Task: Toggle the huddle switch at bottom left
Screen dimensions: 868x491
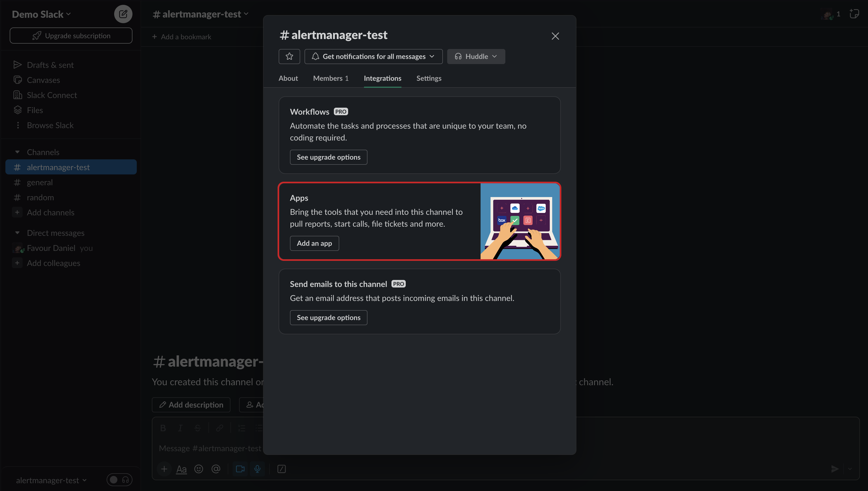Action: coord(119,480)
